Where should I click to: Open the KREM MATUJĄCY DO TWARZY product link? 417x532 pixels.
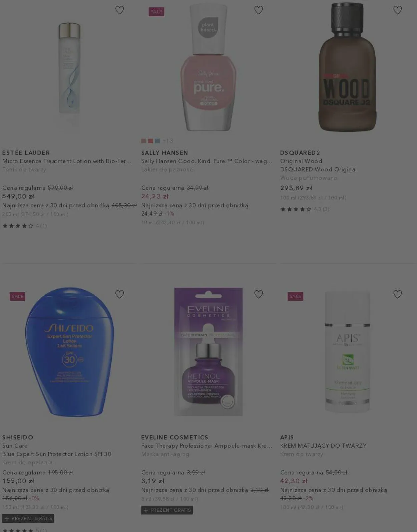tap(323, 446)
